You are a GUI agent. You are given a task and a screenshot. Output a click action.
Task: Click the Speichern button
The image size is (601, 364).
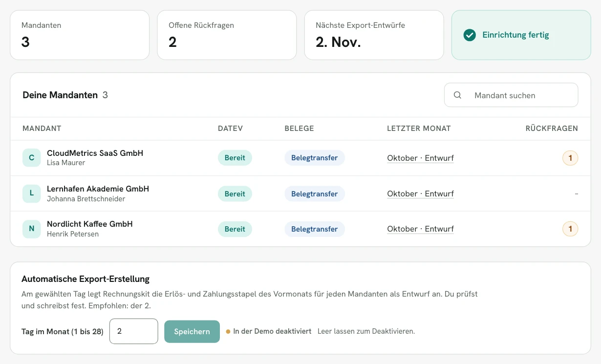pyautogui.click(x=192, y=331)
